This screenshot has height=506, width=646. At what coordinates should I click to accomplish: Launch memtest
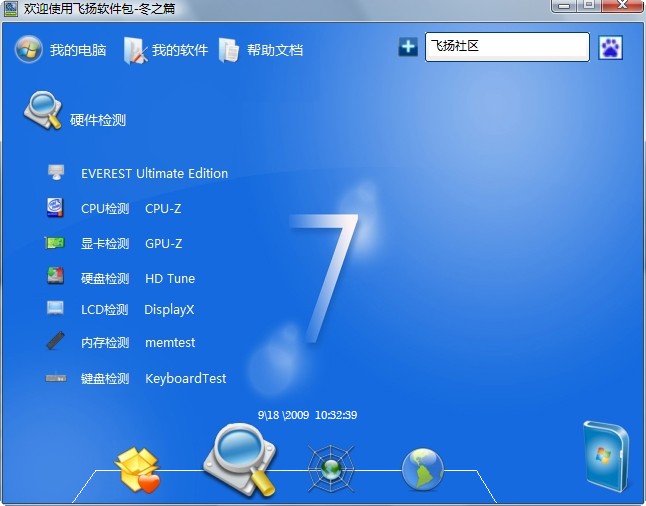[x=170, y=342]
